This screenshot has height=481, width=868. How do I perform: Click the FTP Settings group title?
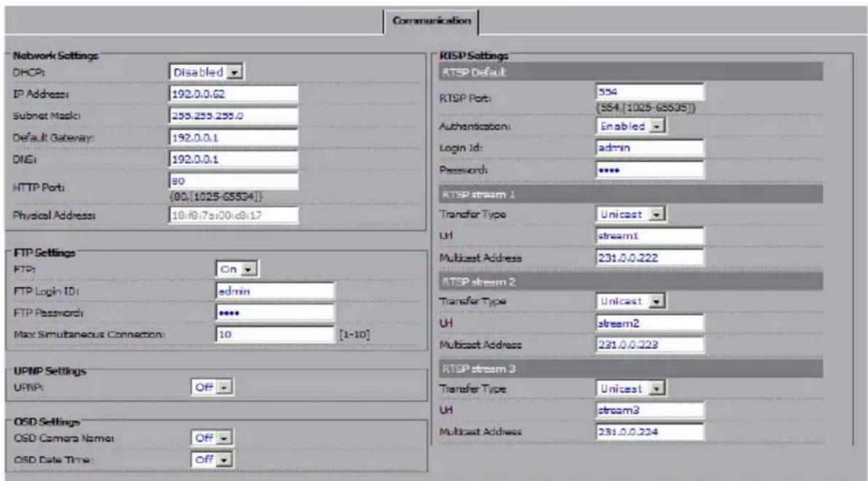coord(44,253)
